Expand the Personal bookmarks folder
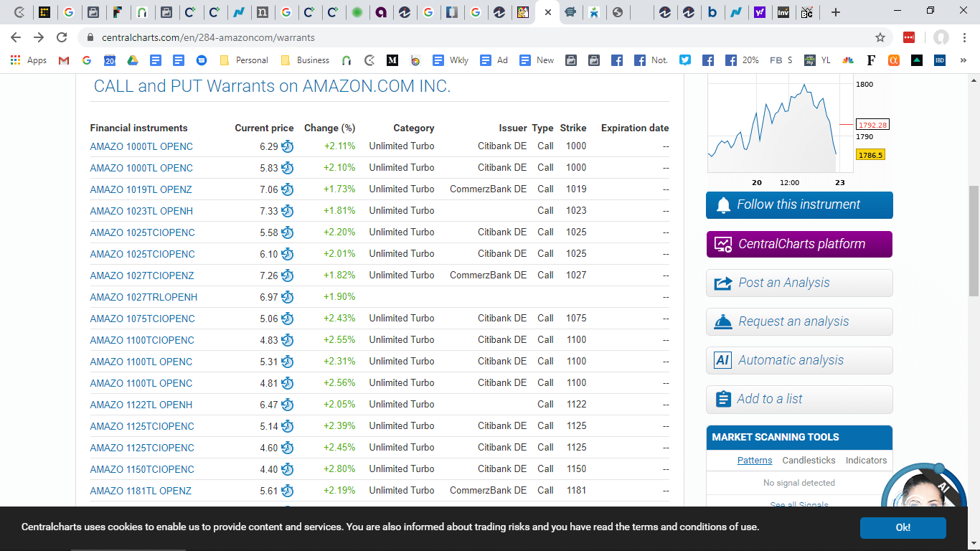Screen dimensions: 980x551 244,60
